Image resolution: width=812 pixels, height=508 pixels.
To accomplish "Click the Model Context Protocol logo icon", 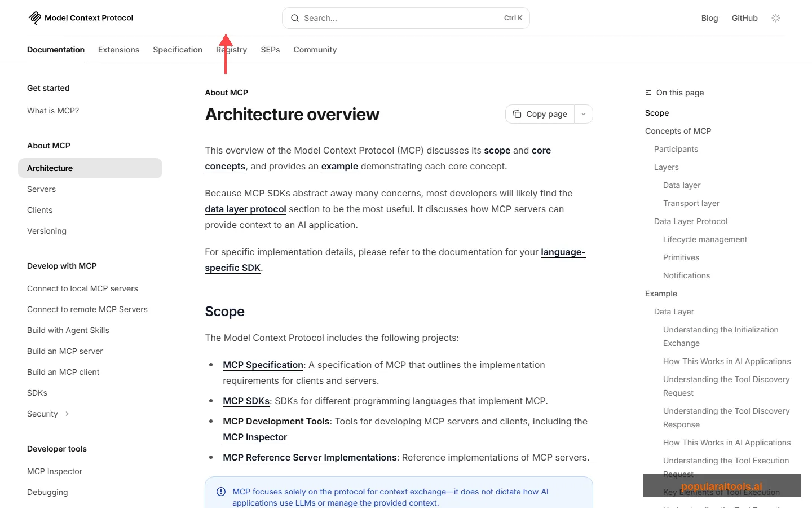I will 34,17.
